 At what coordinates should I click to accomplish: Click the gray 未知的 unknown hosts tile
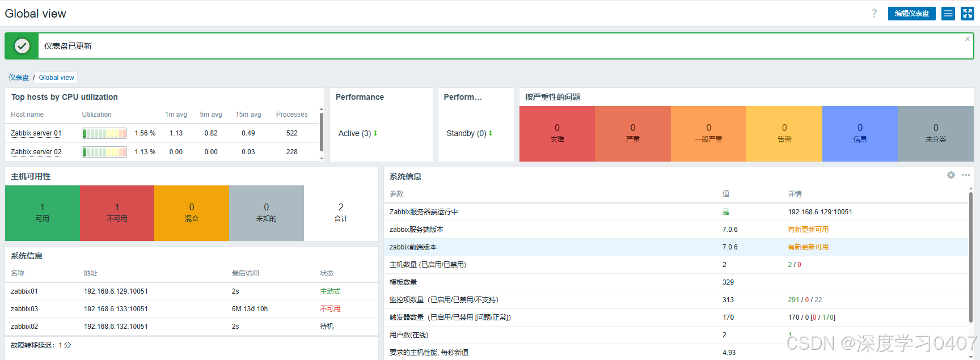tap(267, 213)
